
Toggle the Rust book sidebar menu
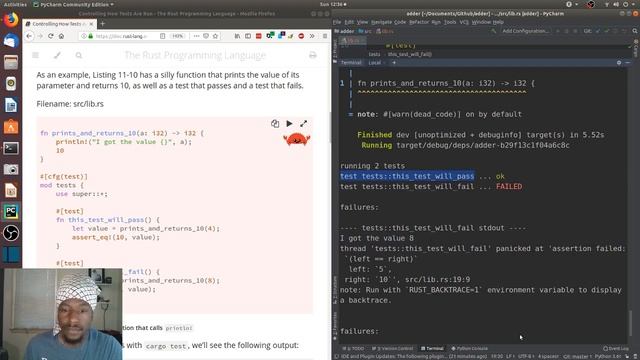pyautogui.click(x=36, y=55)
